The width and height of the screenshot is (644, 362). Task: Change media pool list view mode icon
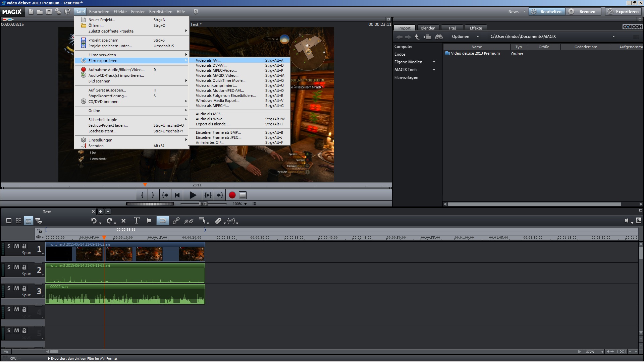pos(636,37)
